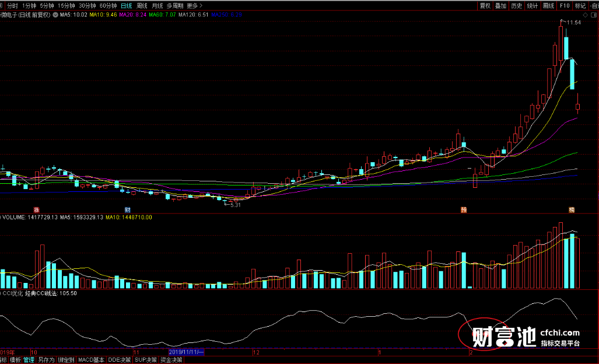Click the 另存为 save-as tab
Screen dimensions: 599x364
[46, 360]
